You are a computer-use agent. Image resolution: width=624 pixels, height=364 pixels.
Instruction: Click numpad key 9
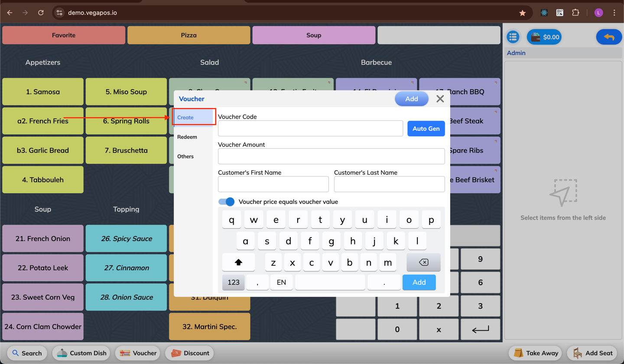[x=480, y=259]
